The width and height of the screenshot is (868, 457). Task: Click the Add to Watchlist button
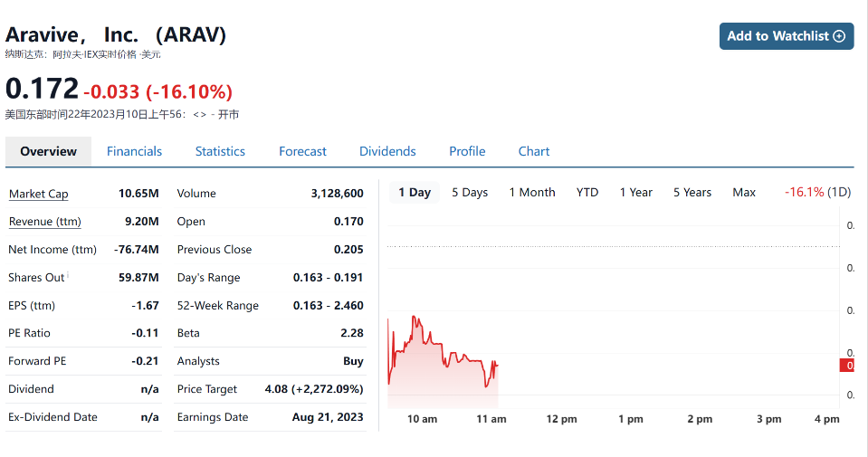click(x=786, y=36)
